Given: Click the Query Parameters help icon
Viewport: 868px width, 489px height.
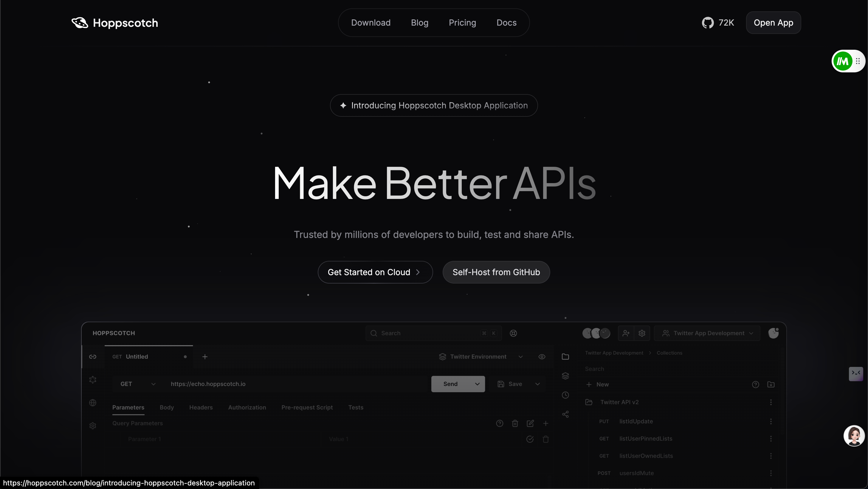Looking at the screenshot, I should 500,423.
